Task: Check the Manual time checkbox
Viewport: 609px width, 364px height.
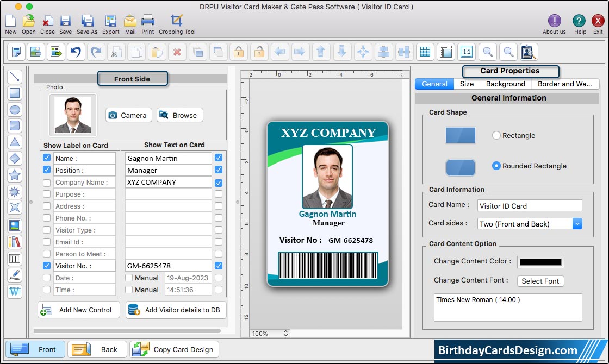Action: pyautogui.click(x=129, y=290)
